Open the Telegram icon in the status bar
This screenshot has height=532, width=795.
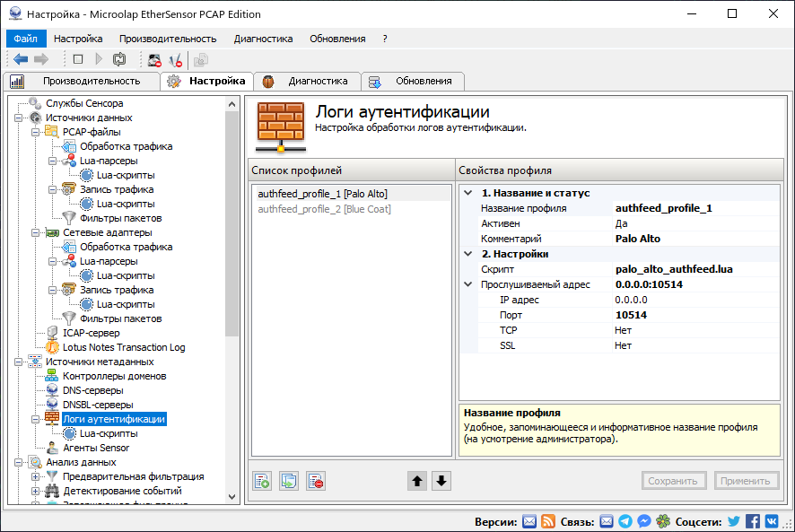tap(626, 520)
